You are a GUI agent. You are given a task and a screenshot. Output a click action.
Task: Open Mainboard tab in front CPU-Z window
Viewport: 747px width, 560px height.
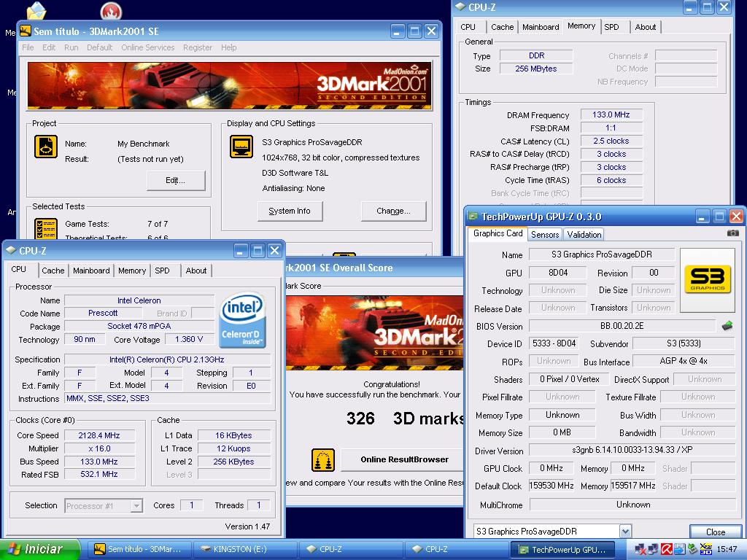tap(91, 271)
